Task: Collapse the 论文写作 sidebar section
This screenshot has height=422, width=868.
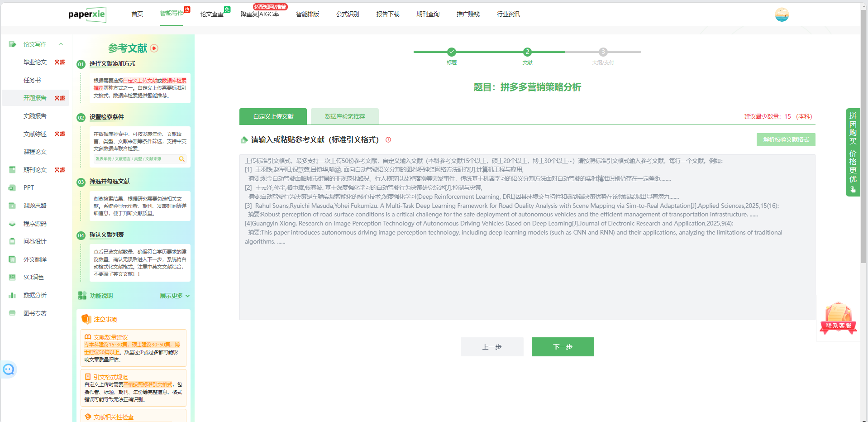Action: point(61,44)
